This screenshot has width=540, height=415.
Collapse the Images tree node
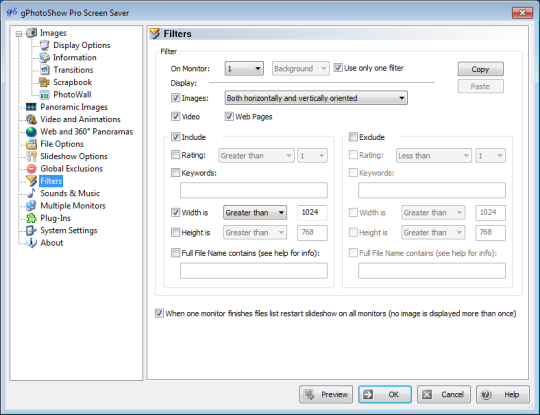point(19,34)
